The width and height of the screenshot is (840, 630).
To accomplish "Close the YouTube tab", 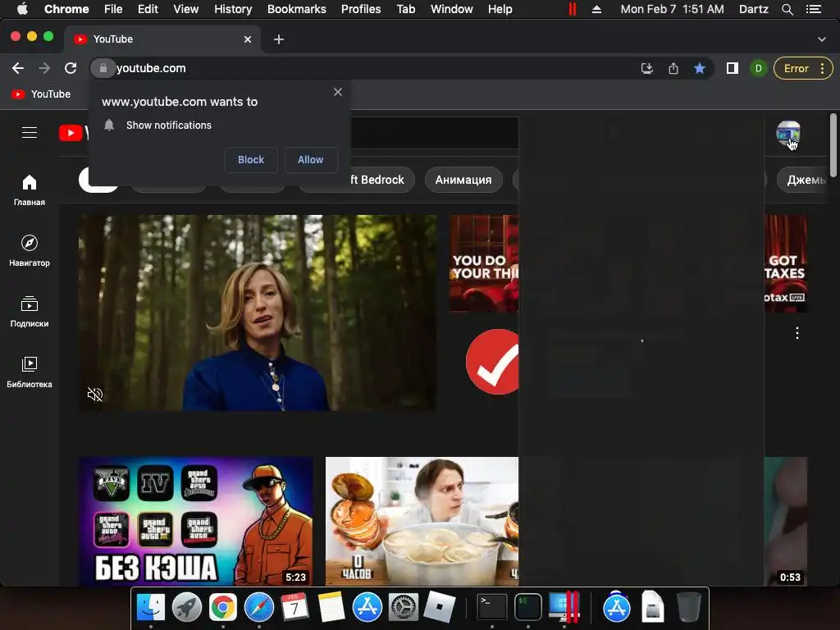I will [248, 39].
